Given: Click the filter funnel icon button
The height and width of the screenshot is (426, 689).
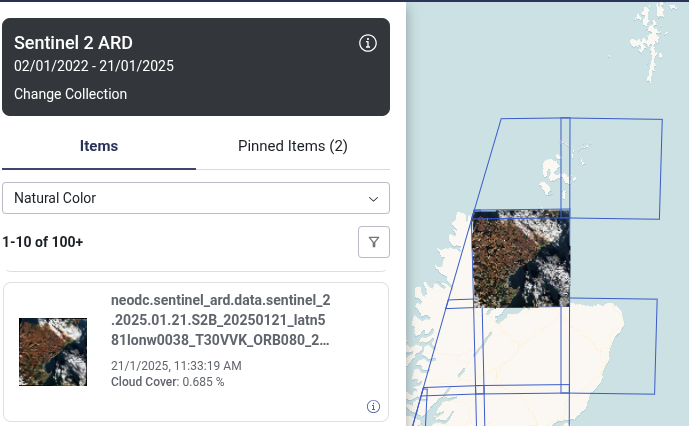Looking at the screenshot, I should pos(373,242).
